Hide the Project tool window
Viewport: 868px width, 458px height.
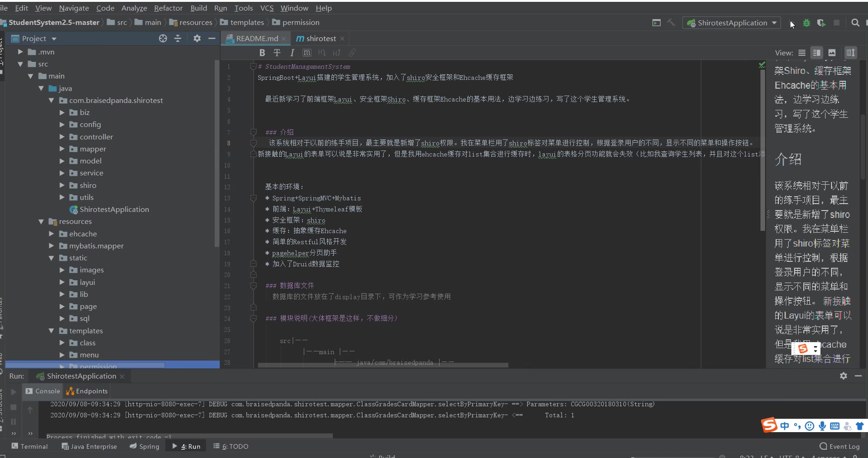[212, 38]
